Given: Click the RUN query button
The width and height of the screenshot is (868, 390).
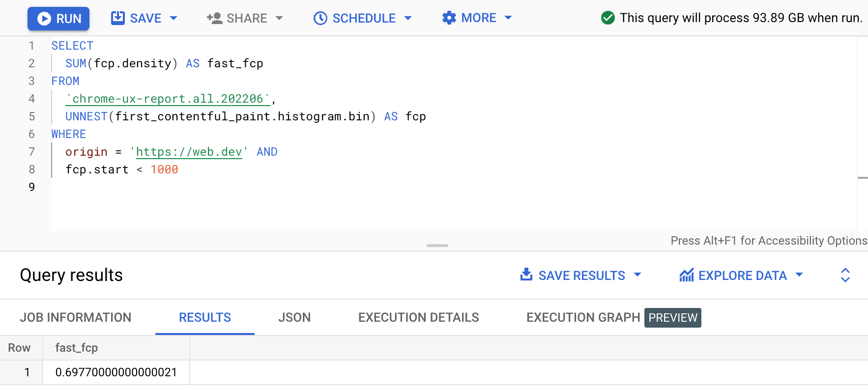Looking at the screenshot, I should (x=58, y=19).
